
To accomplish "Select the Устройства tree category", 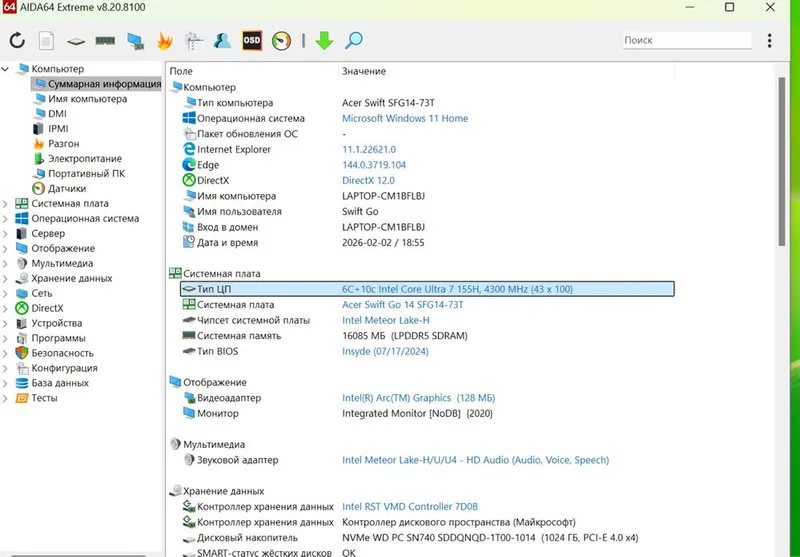I will coord(49,323).
